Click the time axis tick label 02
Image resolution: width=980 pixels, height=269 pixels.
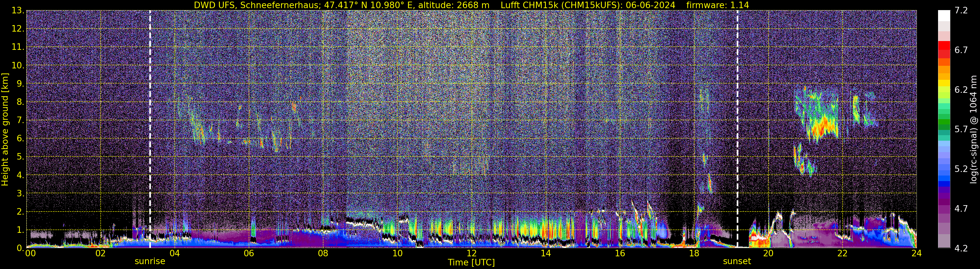pos(101,253)
